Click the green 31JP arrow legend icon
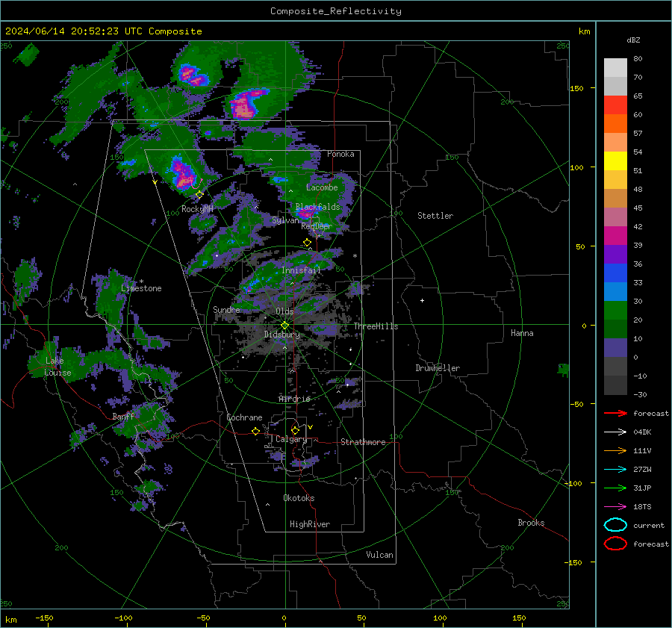This screenshot has height=628, width=672. pyautogui.click(x=615, y=488)
